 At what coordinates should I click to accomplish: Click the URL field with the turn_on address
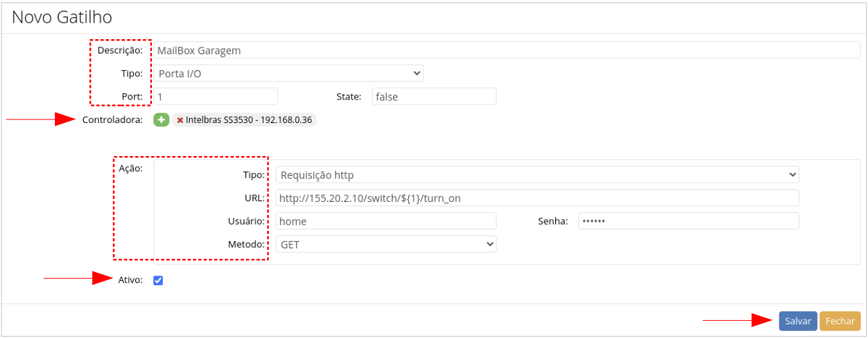coord(537,198)
